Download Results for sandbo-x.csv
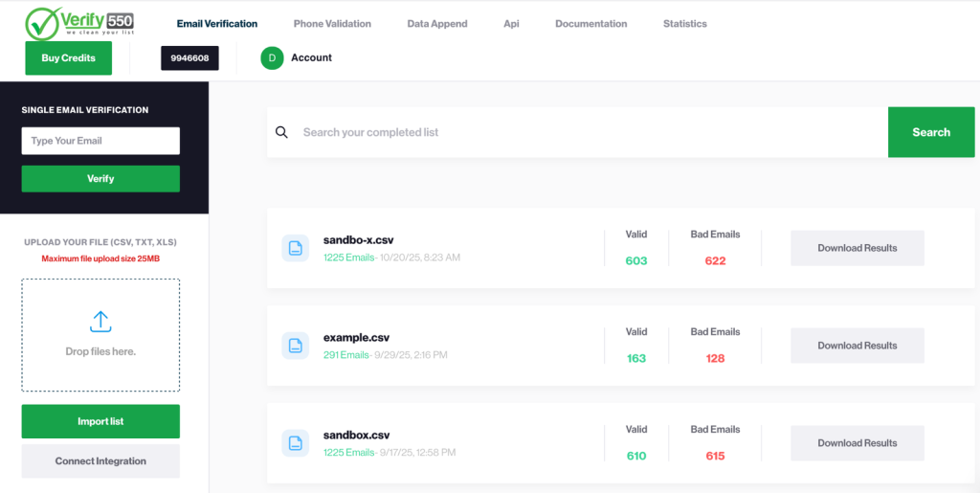Image resolution: width=980 pixels, height=493 pixels. [x=857, y=248]
